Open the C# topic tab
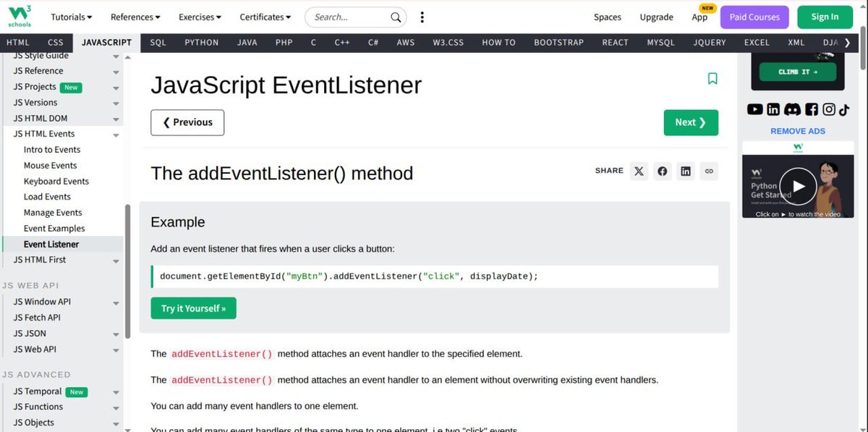This screenshot has height=432, width=868. 373,43
